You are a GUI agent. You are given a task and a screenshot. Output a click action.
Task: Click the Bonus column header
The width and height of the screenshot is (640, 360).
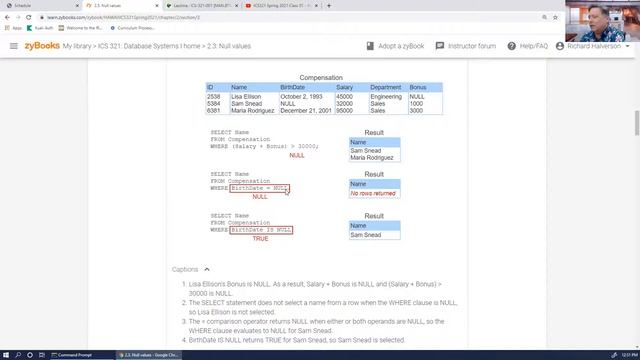coord(418,87)
